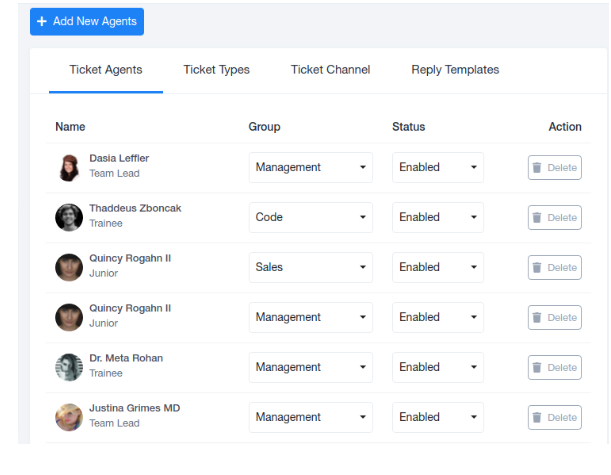Switch to the Ticket Agents tab
This screenshot has width=611, height=475.
pyautogui.click(x=106, y=70)
